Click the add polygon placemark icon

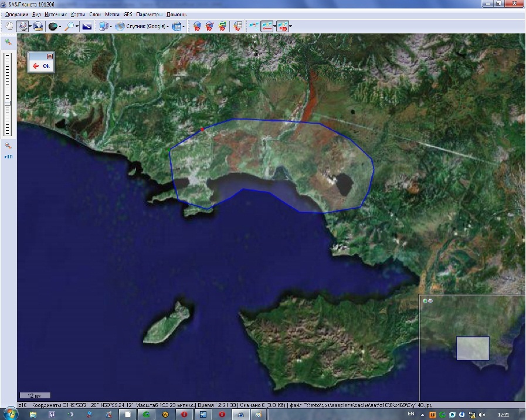point(222,26)
